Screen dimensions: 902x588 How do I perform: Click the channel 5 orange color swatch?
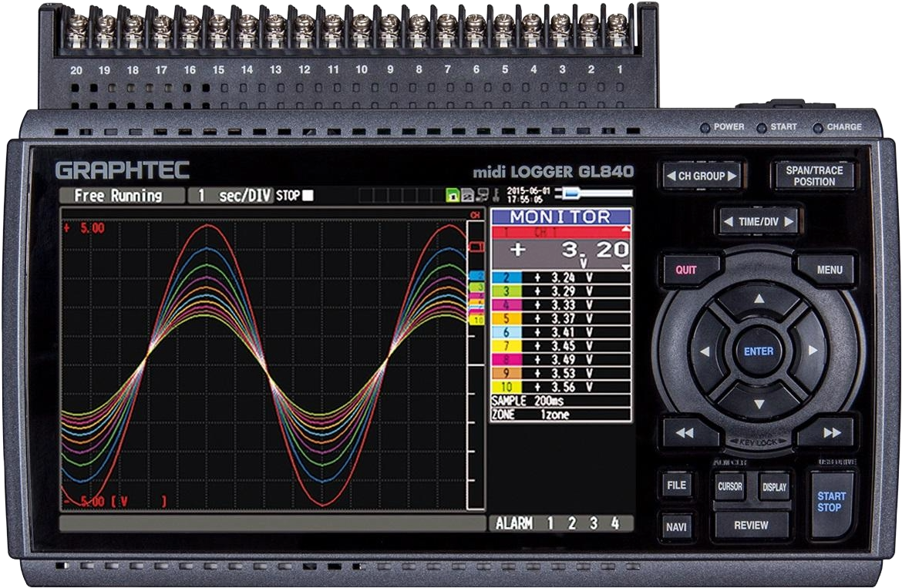507,319
